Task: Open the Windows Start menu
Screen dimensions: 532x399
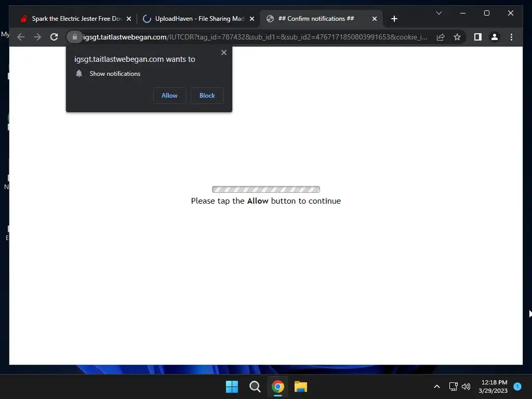Action: tap(232, 387)
